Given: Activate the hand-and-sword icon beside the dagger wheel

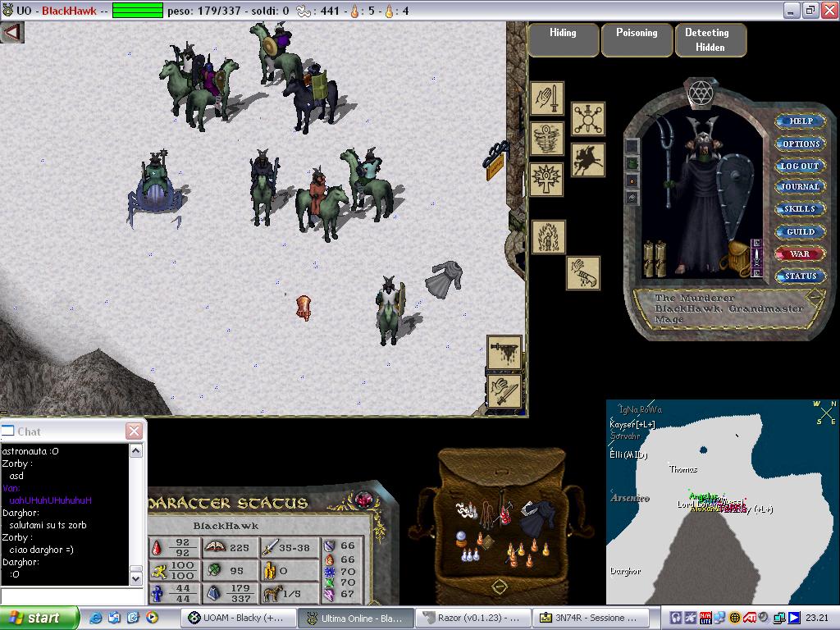Looking at the screenshot, I should pos(547,98).
